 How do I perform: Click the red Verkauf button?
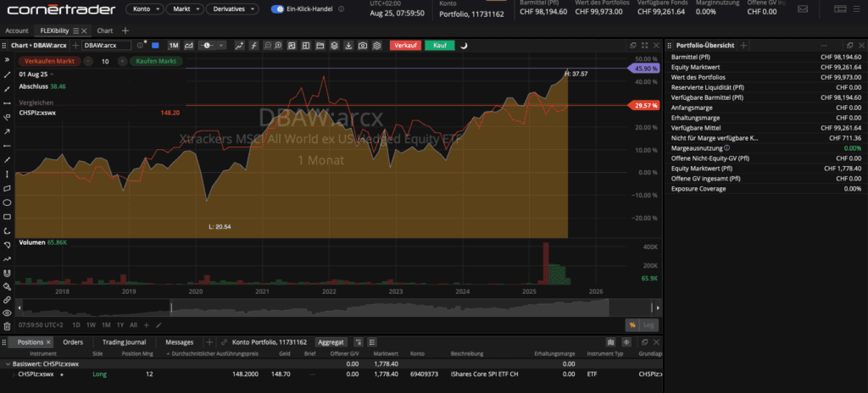coord(405,46)
